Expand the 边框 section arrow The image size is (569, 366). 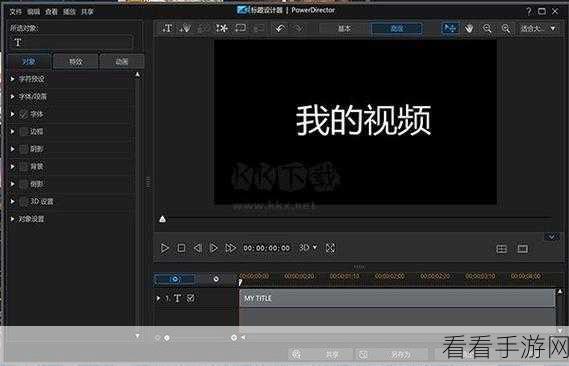click(12, 132)
